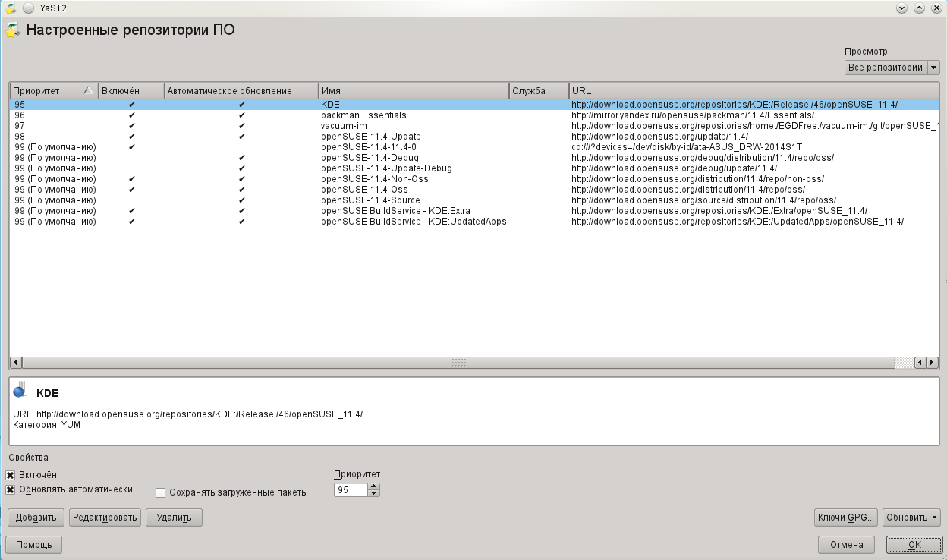This screenshot has height=560, width=947.
Task: Sort by Автоматическое обновление column header
Action: [x=241, y=91]
